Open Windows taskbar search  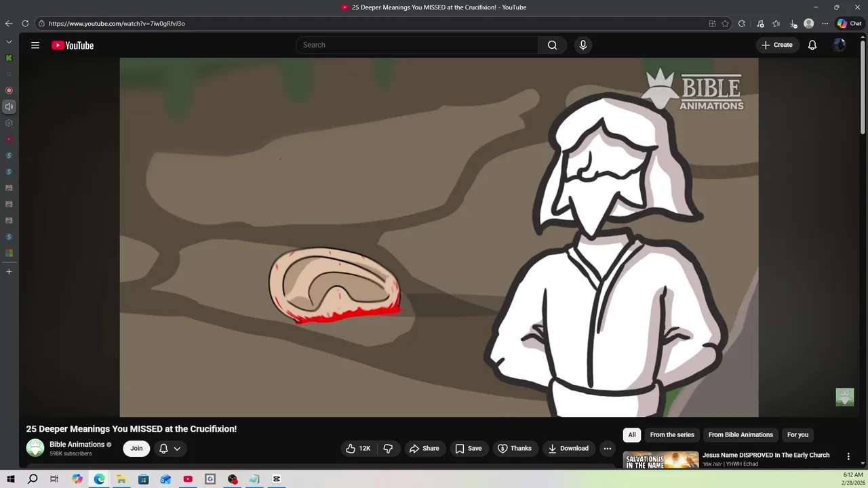tap(33, 479)
